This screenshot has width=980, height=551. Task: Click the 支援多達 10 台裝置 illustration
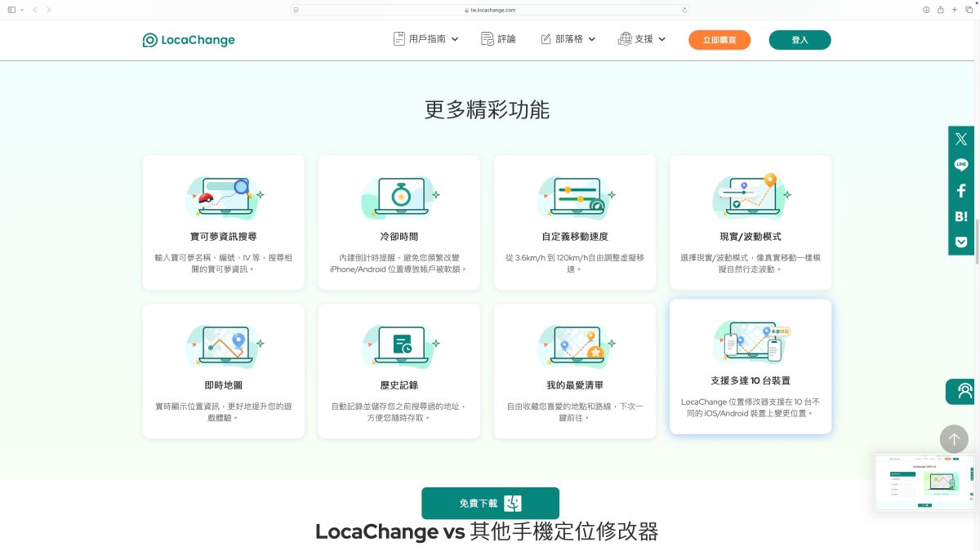[x=751, y=340]
